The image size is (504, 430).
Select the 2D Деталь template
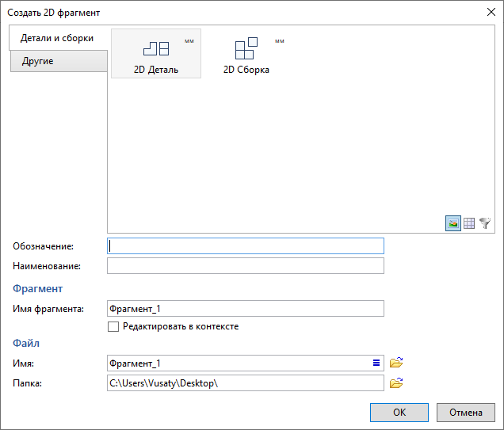click(x=156, y=54)
